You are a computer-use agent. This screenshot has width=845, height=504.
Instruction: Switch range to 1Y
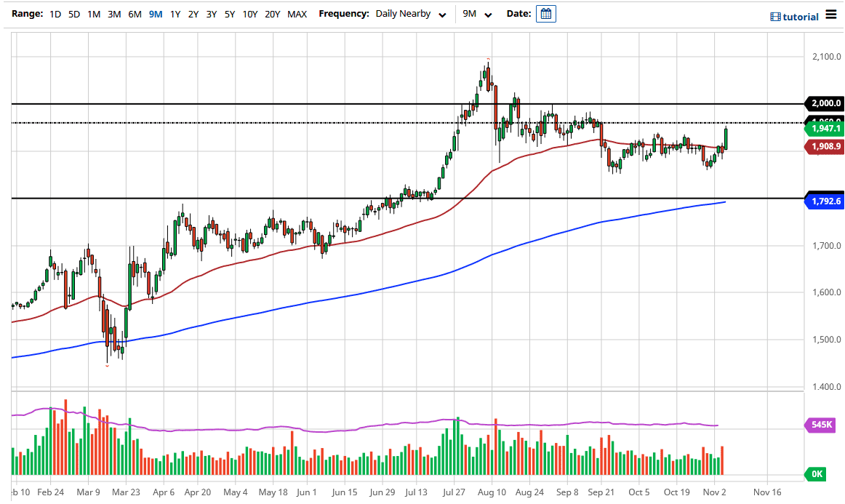(175, 14)
